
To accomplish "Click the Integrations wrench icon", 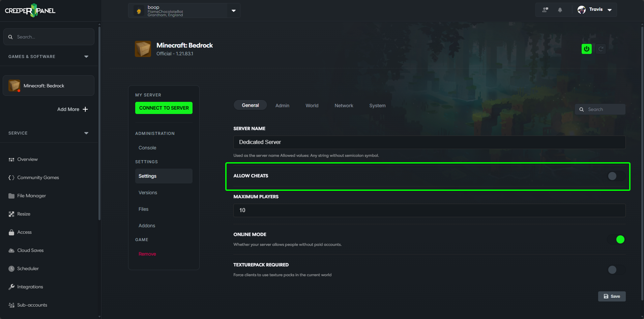I will (11, 286).
